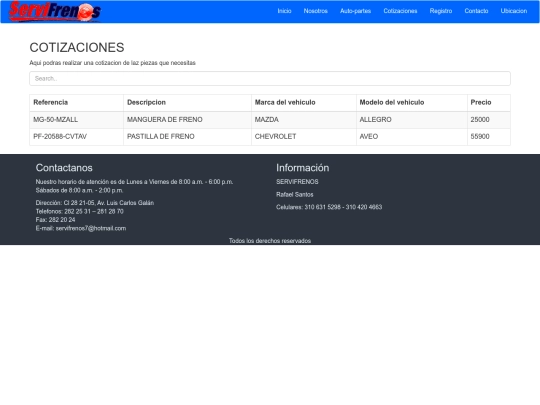Click the MAZDA cell
This screenshot has width=540, height=405.
tap(304, 120)
